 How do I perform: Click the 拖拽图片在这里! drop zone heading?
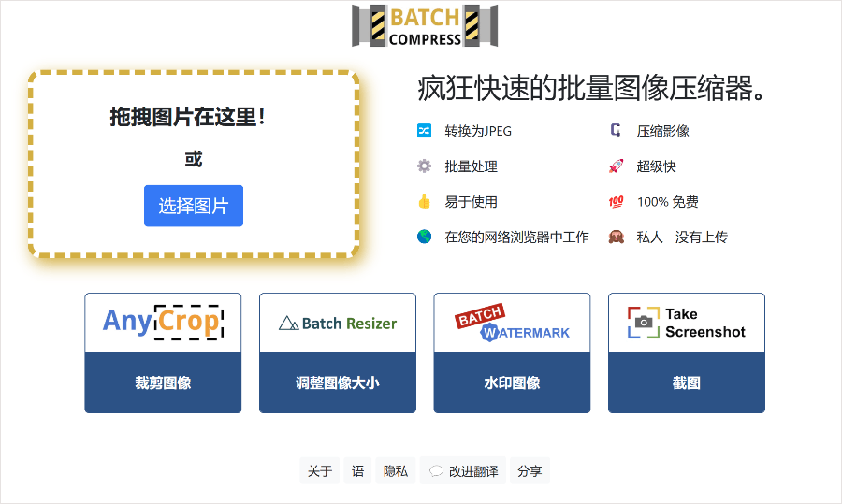click(187, 117)
